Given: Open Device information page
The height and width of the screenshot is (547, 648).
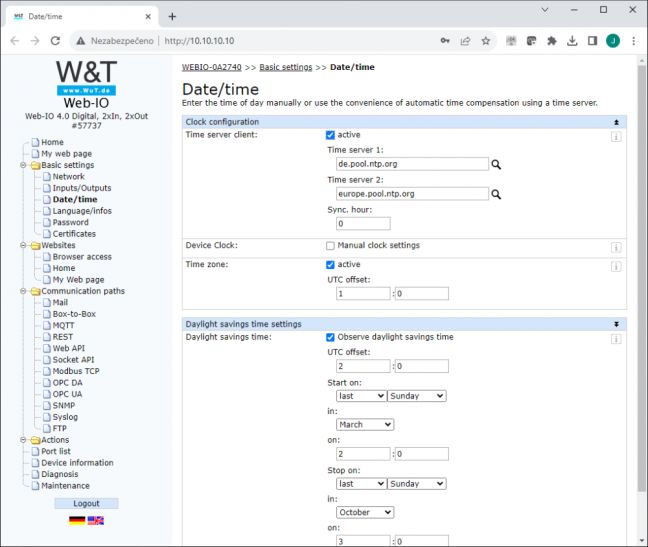Looking at the screenshot, I should [77, 463].
